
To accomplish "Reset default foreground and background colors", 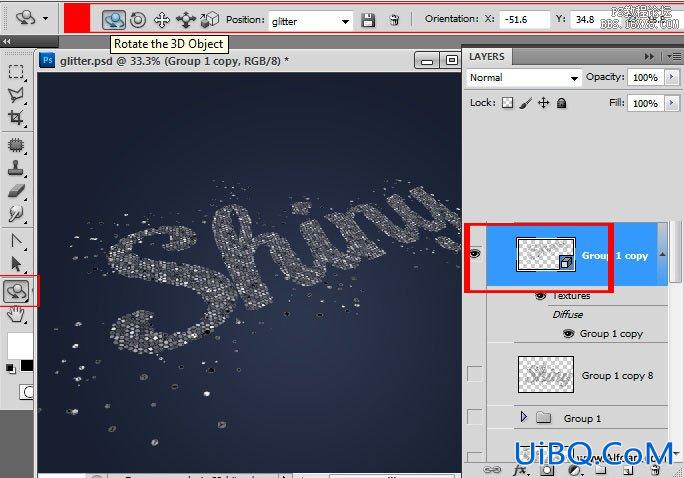I will click(10, 369).
